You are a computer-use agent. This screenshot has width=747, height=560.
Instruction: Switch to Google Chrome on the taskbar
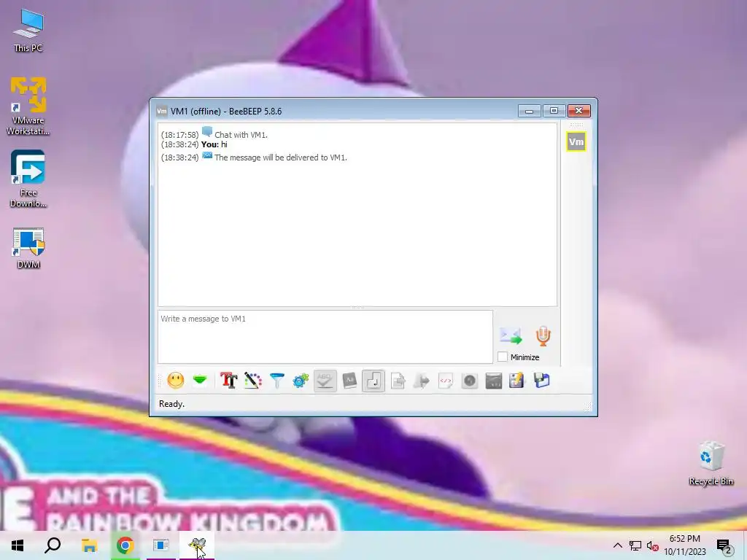click(x=125, y=545)
